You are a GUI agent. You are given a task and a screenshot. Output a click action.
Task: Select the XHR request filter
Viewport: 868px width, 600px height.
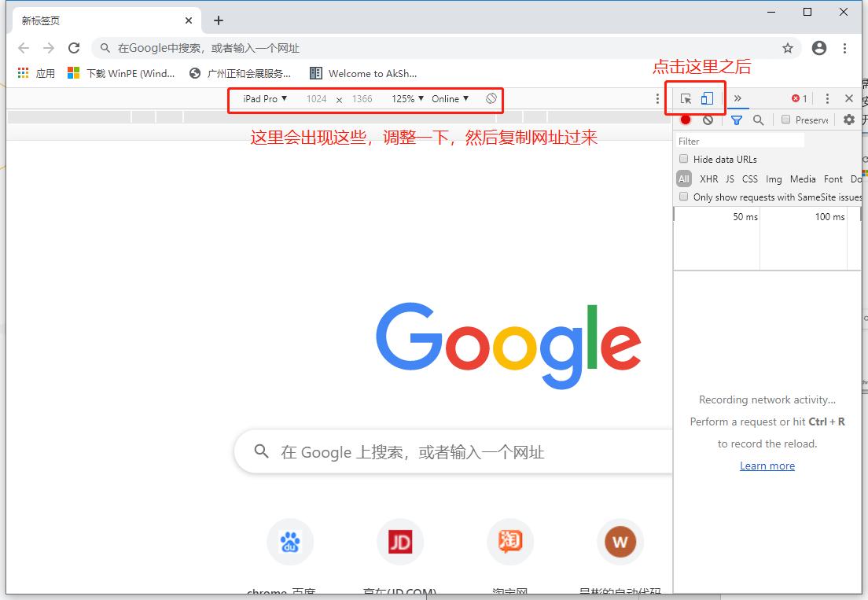coord(708,179)
